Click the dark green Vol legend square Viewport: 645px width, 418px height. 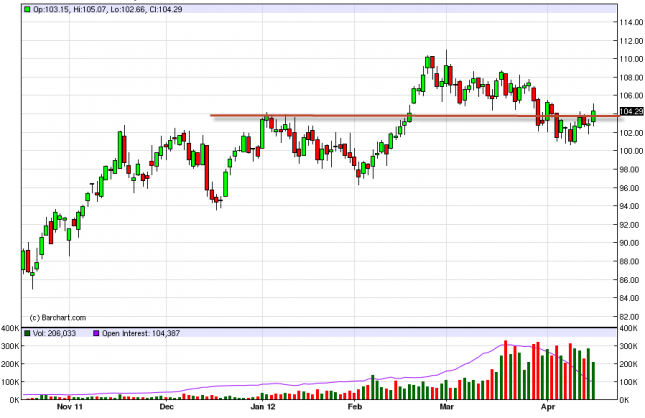(27, 333)
